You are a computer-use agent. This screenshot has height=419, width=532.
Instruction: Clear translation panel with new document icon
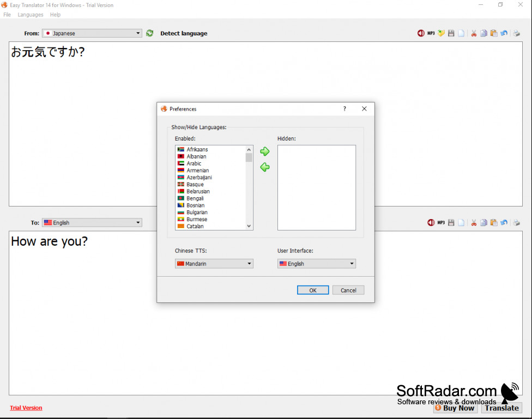point(461,222)
